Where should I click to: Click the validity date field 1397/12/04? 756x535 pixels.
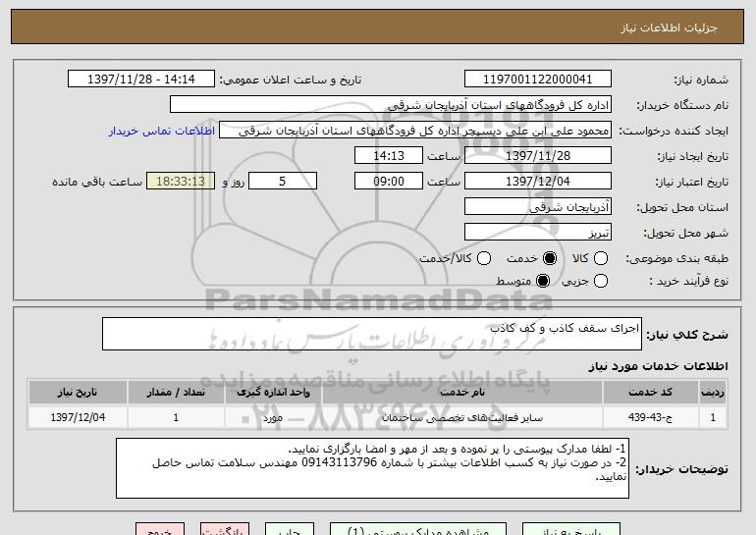point(538,182)
